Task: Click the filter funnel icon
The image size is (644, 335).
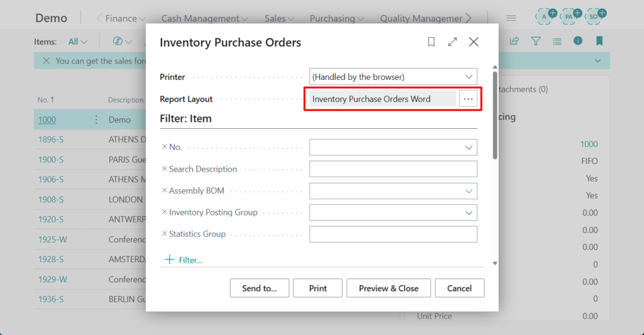Action: (x=536, y=41)
